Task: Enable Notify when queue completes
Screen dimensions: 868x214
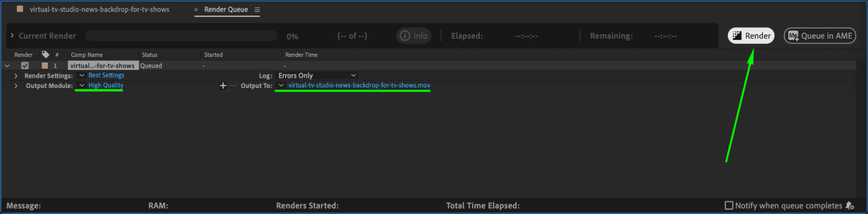Action: pos(729,205)
